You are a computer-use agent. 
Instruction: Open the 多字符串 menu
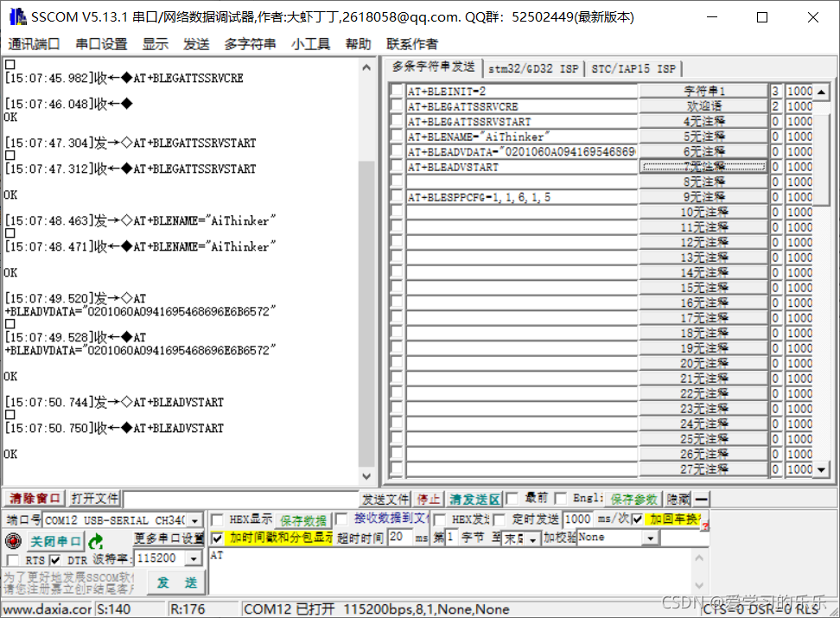point(250,44)
